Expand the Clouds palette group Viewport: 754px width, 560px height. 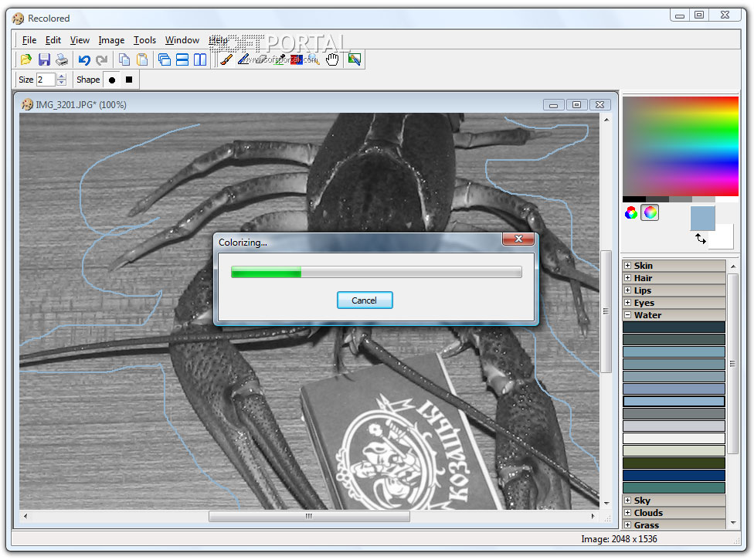pos(627,513)
